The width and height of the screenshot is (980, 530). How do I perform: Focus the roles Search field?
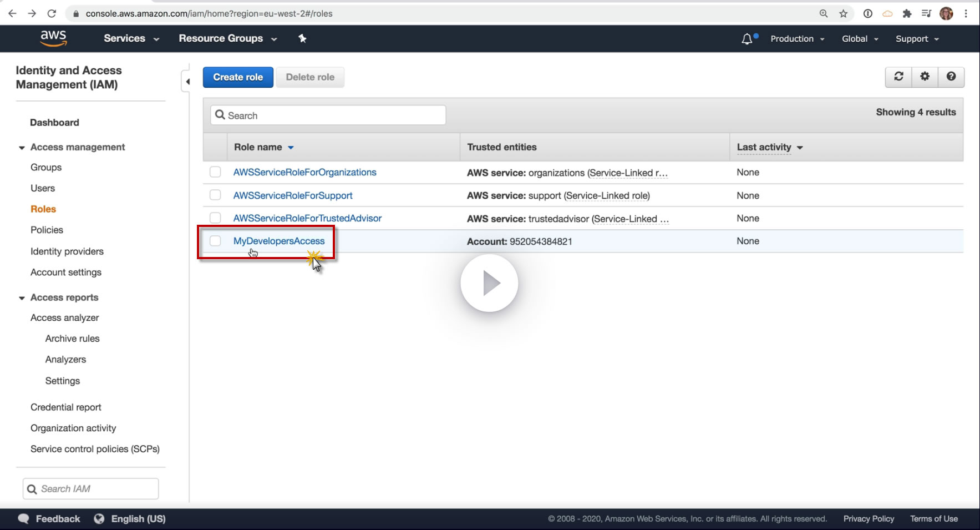[x=328, y=115]
